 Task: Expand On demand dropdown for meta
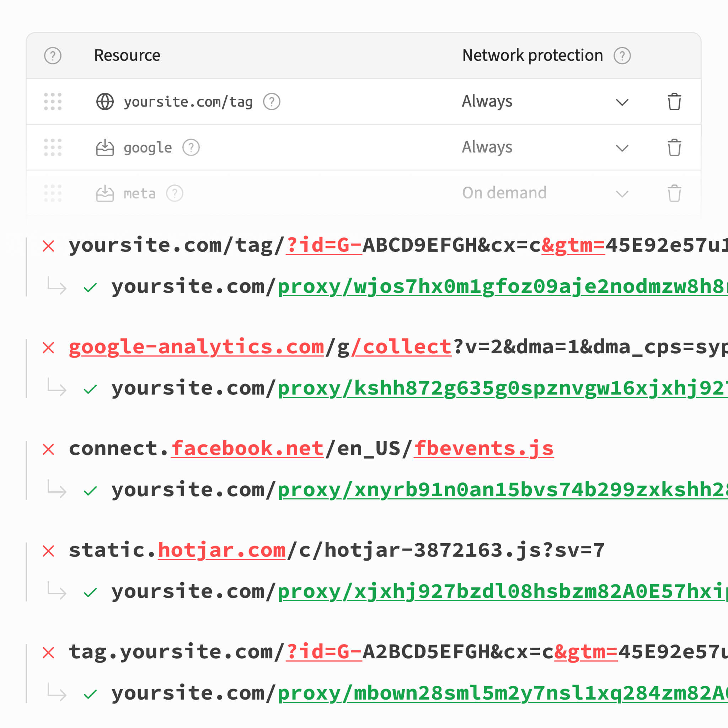(x=622, y=194)
